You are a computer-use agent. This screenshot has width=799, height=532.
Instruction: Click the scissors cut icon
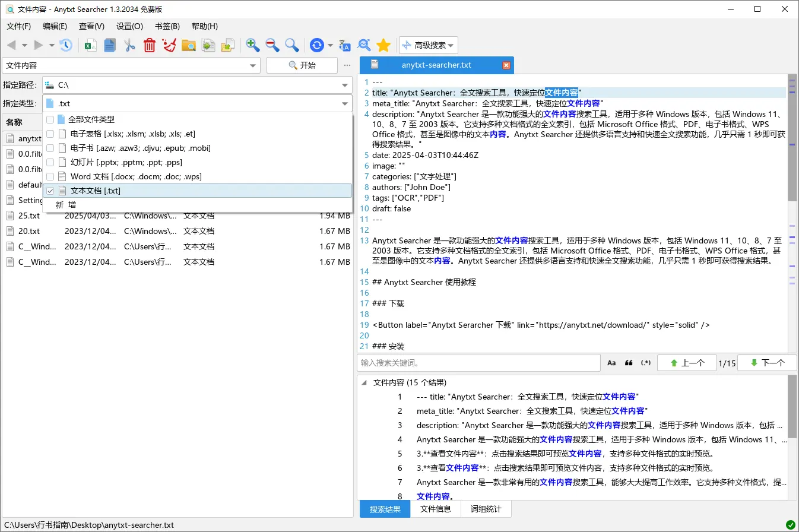pyautogui.click(x=129, y=45)
